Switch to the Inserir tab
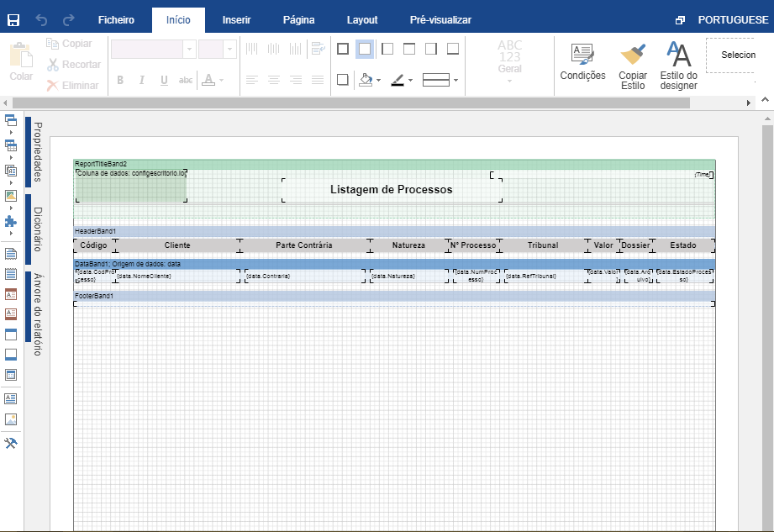 coord(236,20)
